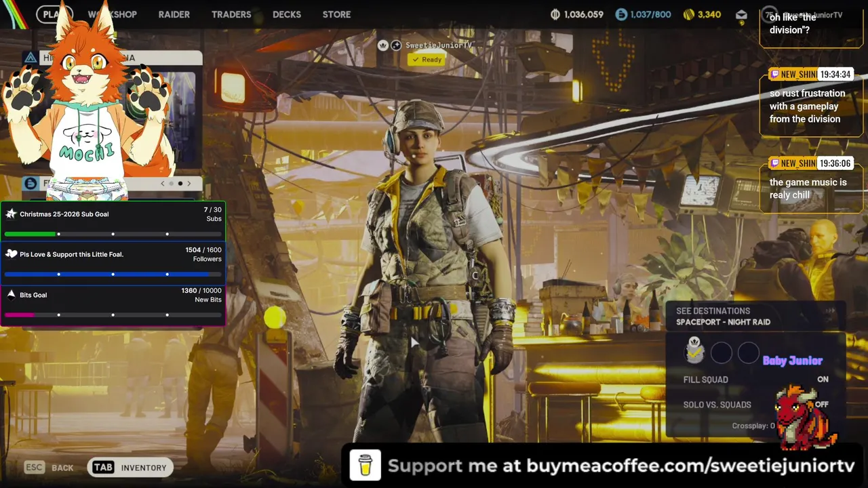The width and height of the screenshot is (868, 488).
Task: Click the 7 / 30 Subs counter
Action: (x=213, y=214)
